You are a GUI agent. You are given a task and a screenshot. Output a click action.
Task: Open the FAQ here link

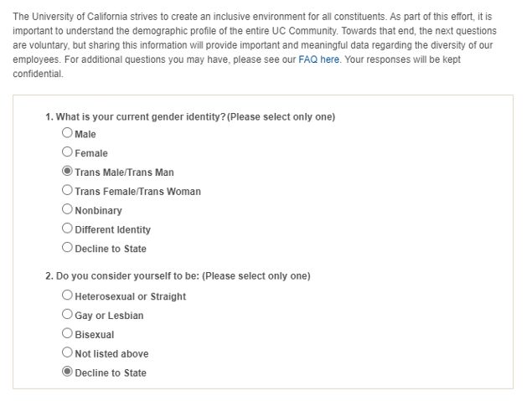pos(318,59)
